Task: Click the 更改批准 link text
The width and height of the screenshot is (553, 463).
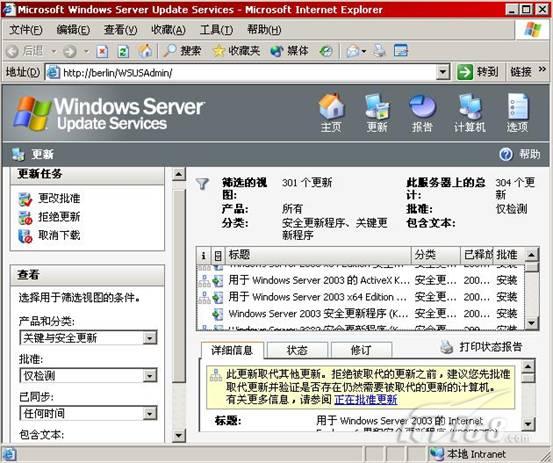Action: [x=59, y=199]
